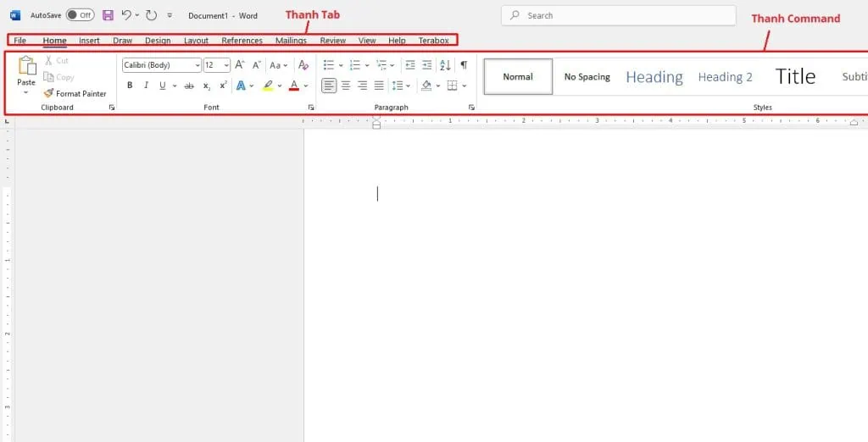Switch to the Insert tab

point(89,41)
